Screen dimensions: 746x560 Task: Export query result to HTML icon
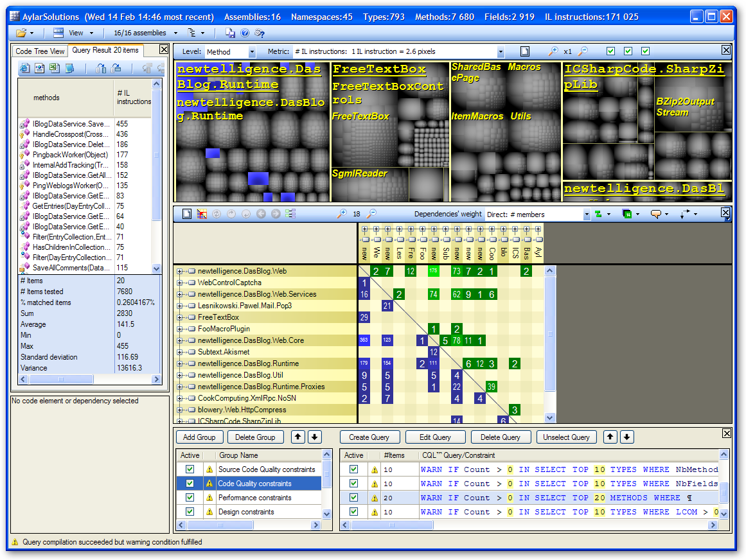[25, 69]
